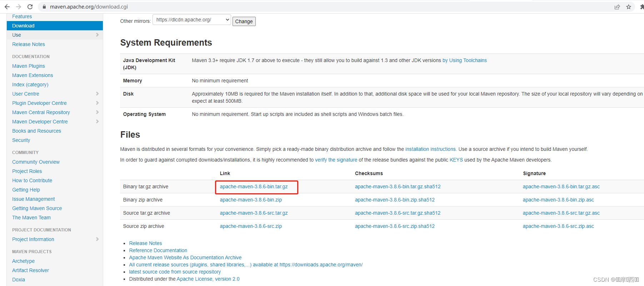Open Community Overview sidebar link
Image resolution: width=644 pixels, height=286 pixels.
pos(36,162)
